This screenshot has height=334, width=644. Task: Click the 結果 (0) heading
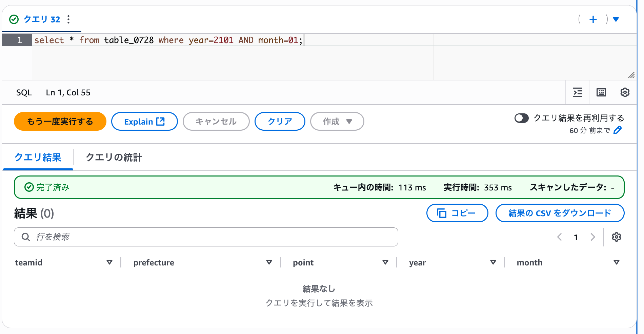[34, 214]
